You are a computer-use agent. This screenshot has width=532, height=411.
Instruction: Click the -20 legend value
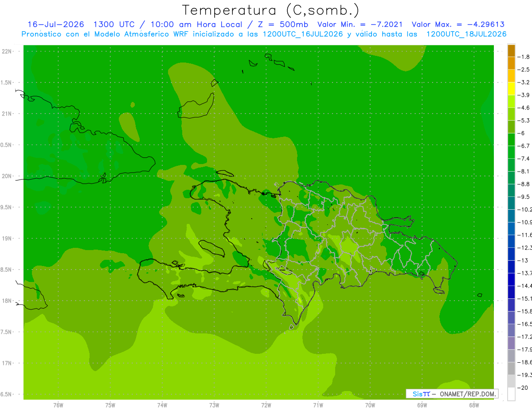pyautogui.click(x=523, y=388)
